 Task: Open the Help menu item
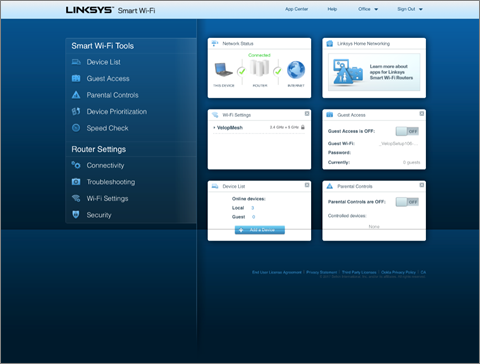[x=332, y=9]
